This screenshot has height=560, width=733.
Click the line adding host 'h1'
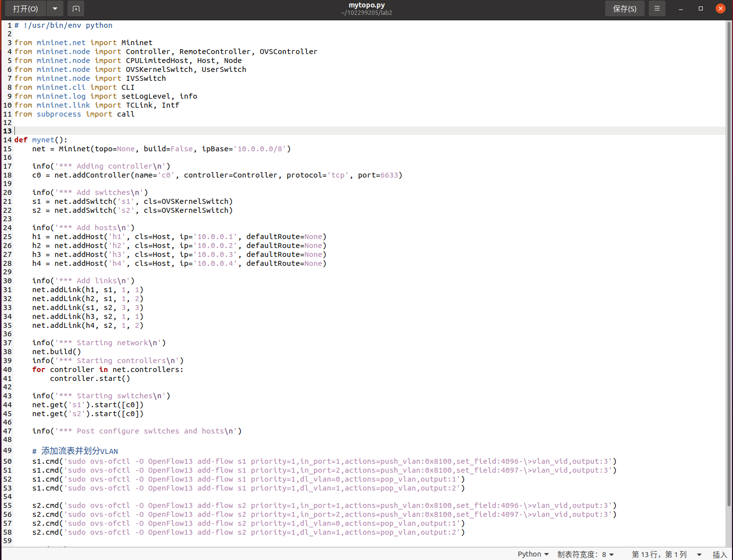[x=179, y=237]
